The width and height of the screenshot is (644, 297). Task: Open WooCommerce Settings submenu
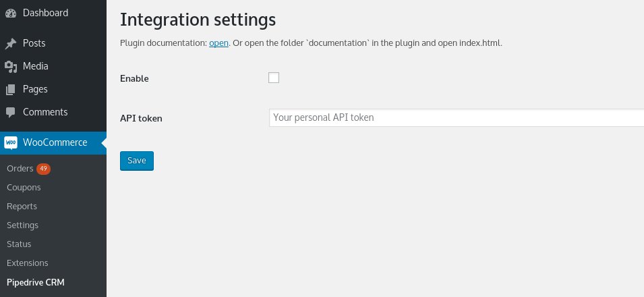pos(22,225)
